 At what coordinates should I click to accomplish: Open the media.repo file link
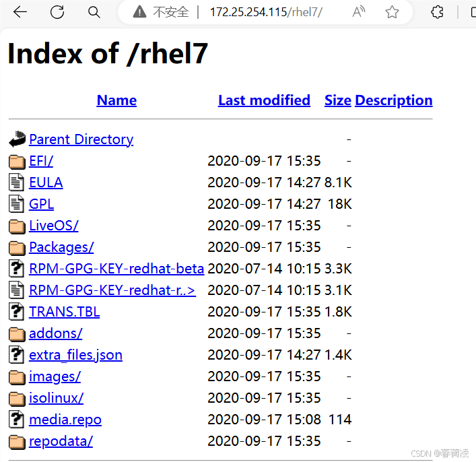tap(65, 420)
